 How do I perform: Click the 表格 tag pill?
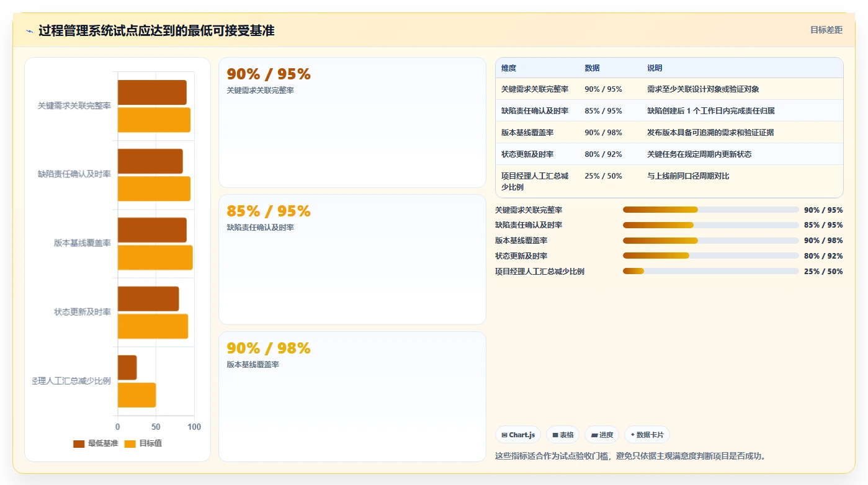pos(563,435)
